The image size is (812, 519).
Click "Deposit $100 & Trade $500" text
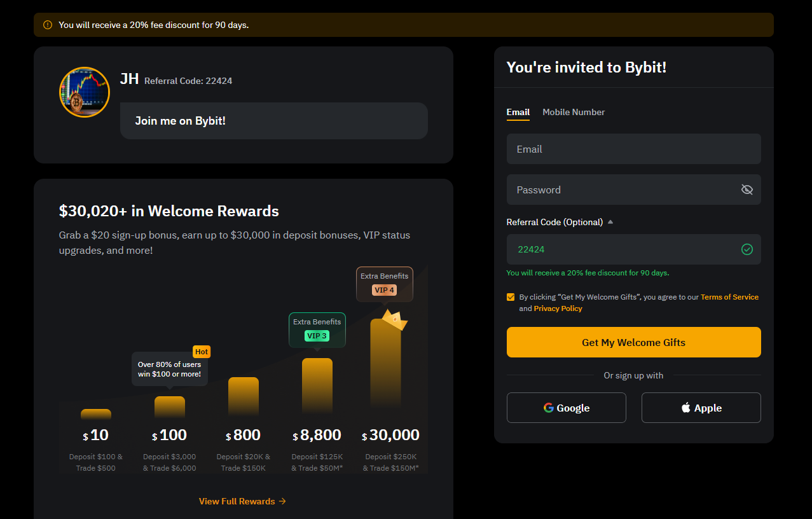click(x=96, y=462)
